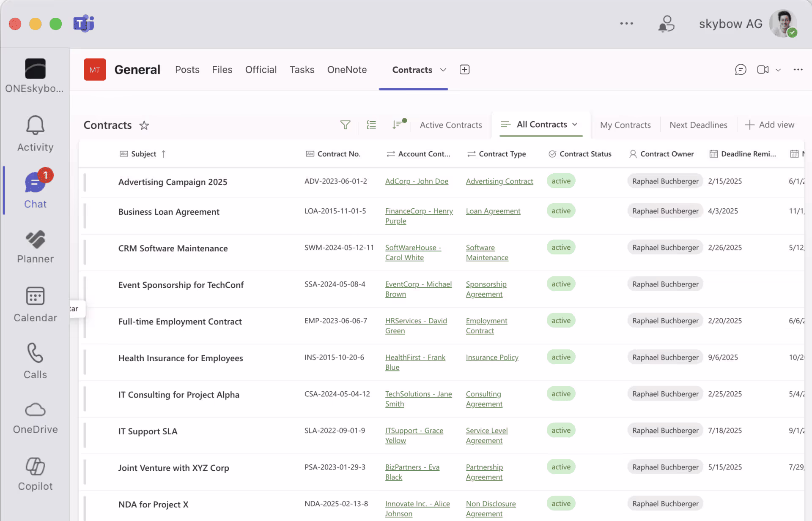Switch to the My Contracts view

[625, 125]
